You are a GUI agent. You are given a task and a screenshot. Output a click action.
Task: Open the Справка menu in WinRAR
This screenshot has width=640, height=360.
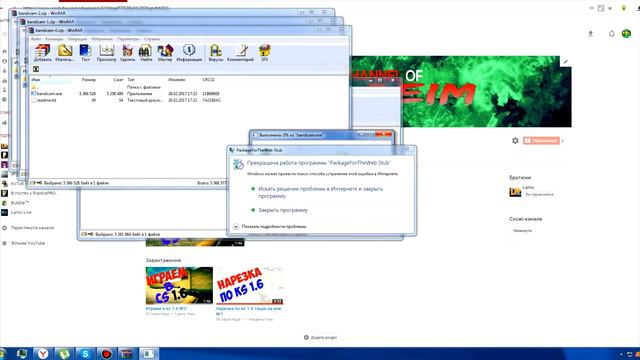click(x=152, y=39)
